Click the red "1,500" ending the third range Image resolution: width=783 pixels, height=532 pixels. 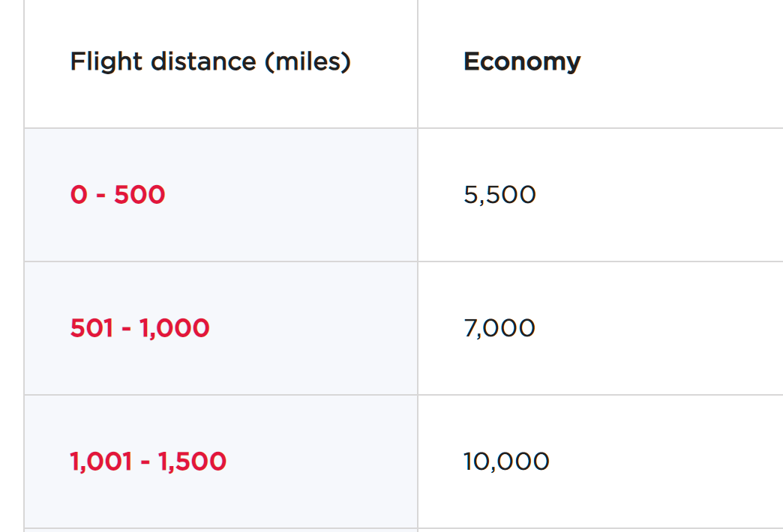(192, 461)
